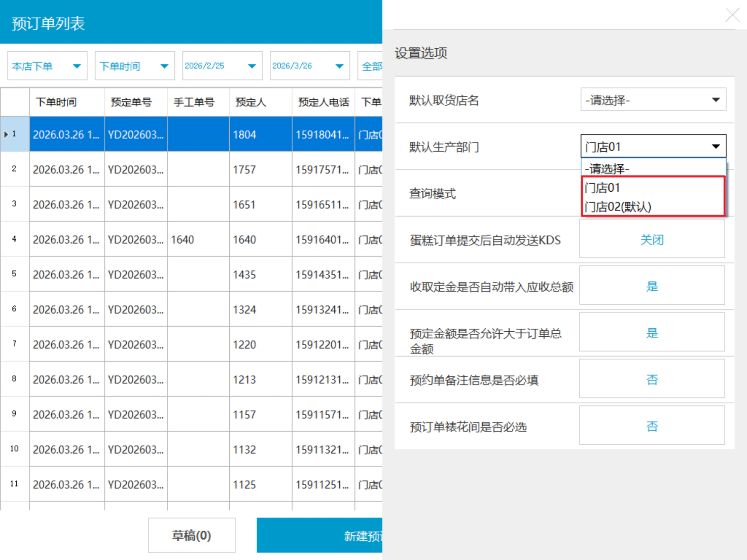Toggle 预订单裱花间是否必选 setting
The image size is (747, 560).
652,426
